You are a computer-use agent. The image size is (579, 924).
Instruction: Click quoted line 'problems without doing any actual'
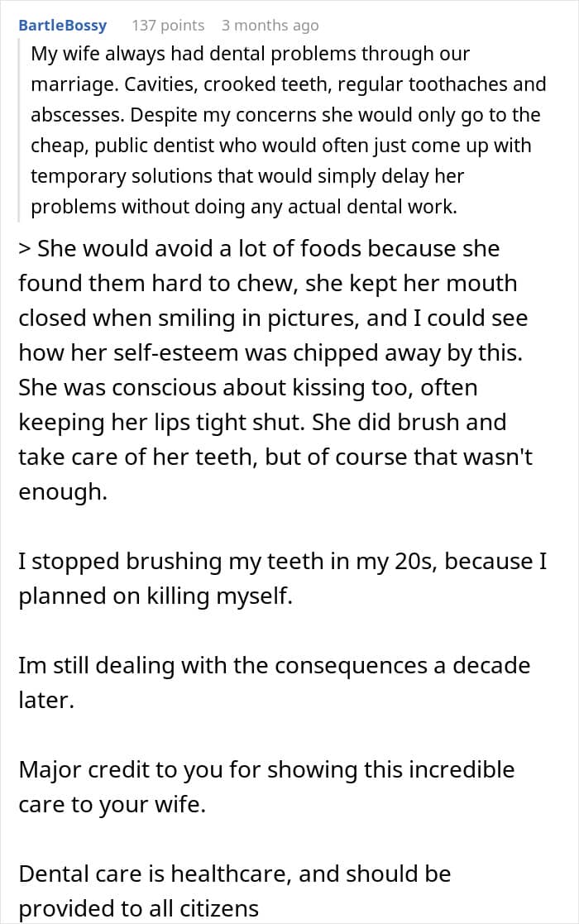244,207
